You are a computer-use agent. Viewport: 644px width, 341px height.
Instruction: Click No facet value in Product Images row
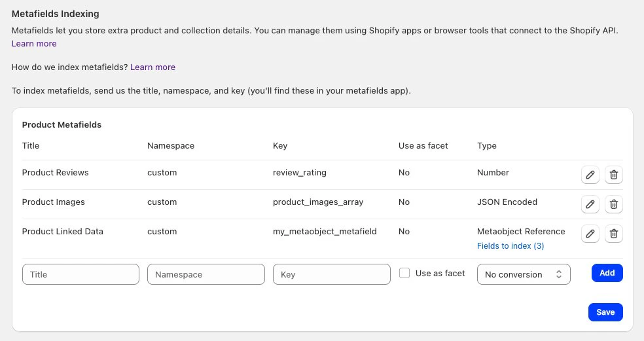click(x=404, y=202)
